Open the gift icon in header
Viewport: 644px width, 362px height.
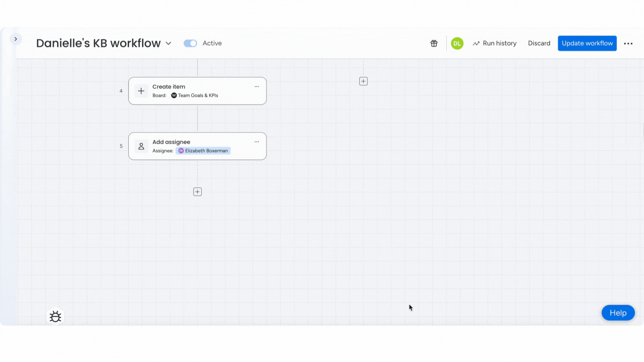pos(434,43)
